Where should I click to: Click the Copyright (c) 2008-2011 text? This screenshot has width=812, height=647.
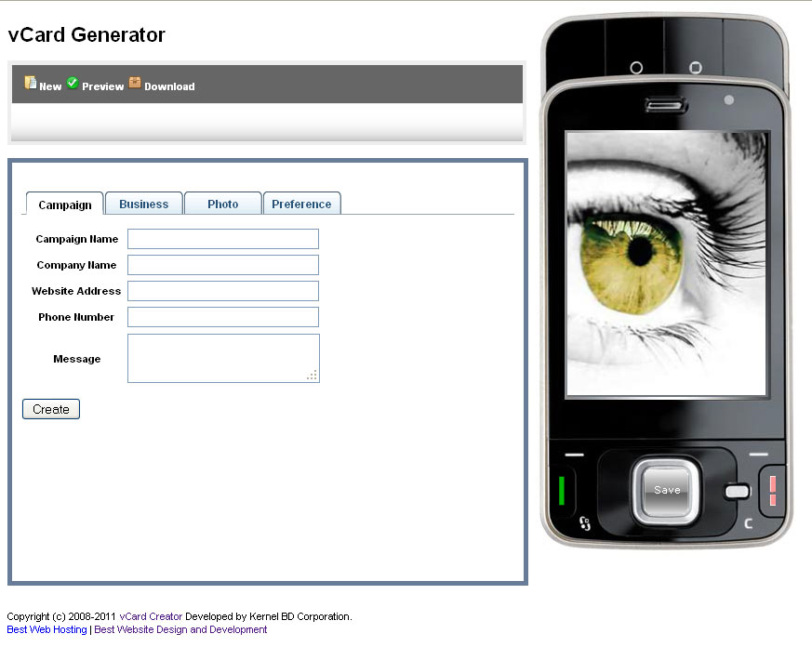[61, 616]
